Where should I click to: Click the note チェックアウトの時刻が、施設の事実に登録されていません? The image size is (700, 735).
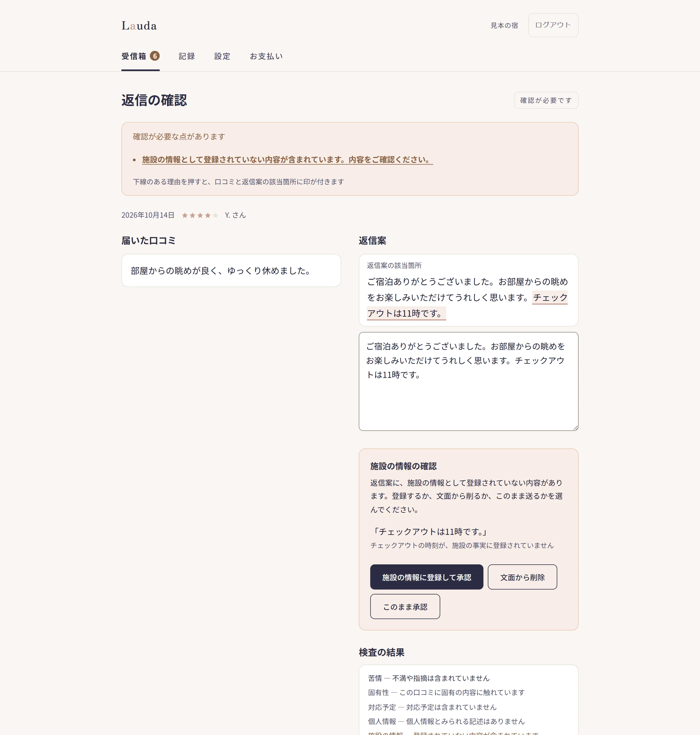pyautogui.click(x=462, y=546)
